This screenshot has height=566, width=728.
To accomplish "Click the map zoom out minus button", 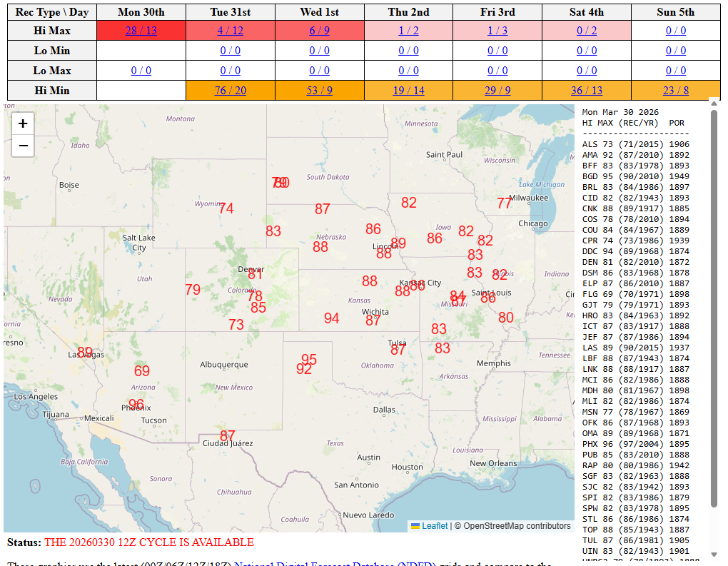I will pyautogui.click(x=23, y=146).
